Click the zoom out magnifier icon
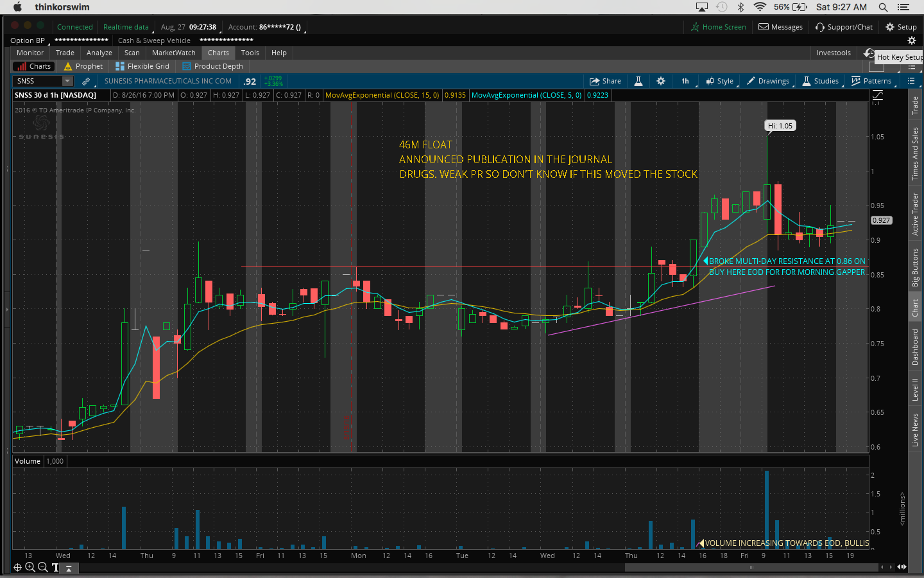Screen dimensions: 924x578 [42, 567]
